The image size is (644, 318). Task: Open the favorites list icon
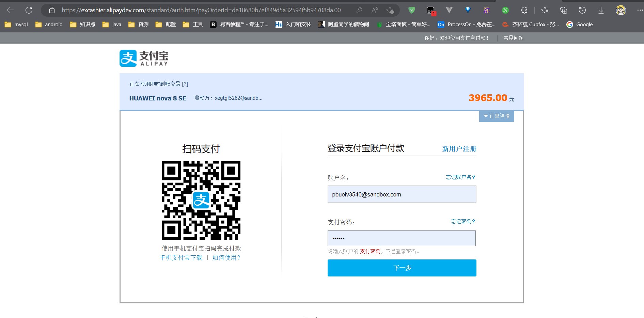point(545,10)
